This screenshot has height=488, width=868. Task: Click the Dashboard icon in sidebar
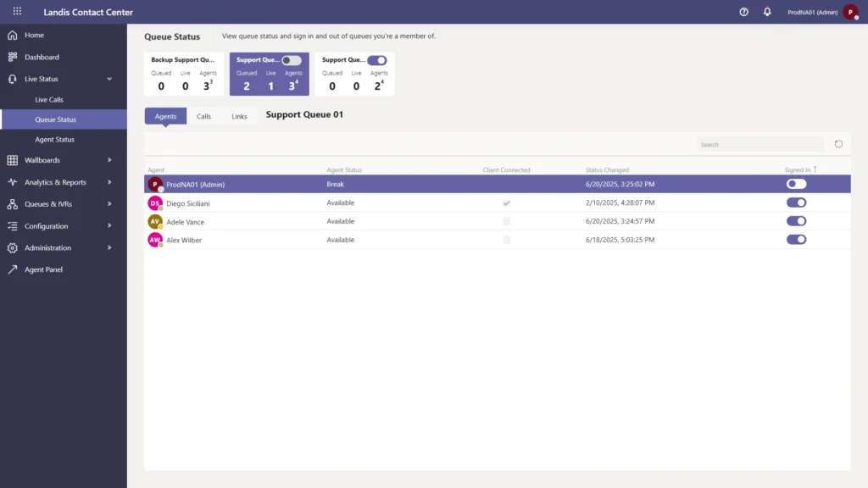coord(12,57)
